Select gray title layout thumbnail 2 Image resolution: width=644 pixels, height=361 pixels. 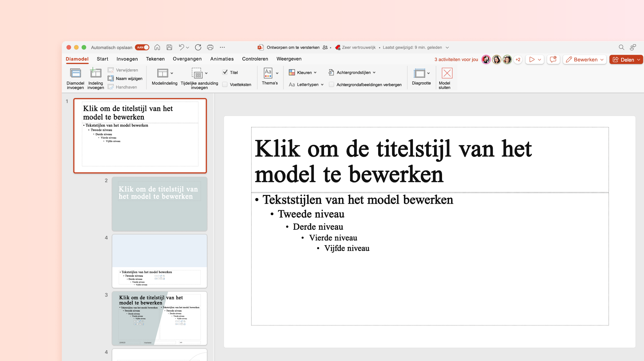click(x=159, y=204)
